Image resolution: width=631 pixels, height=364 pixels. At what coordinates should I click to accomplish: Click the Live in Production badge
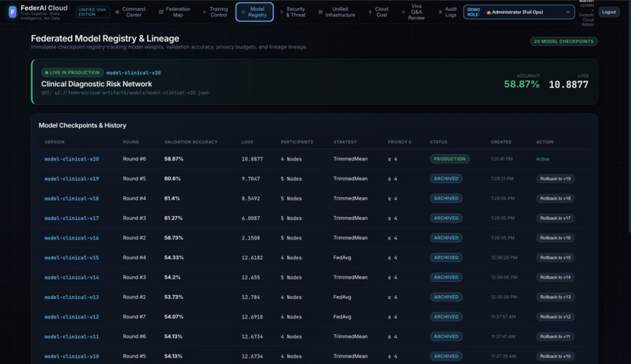click(x=72, y=73)
